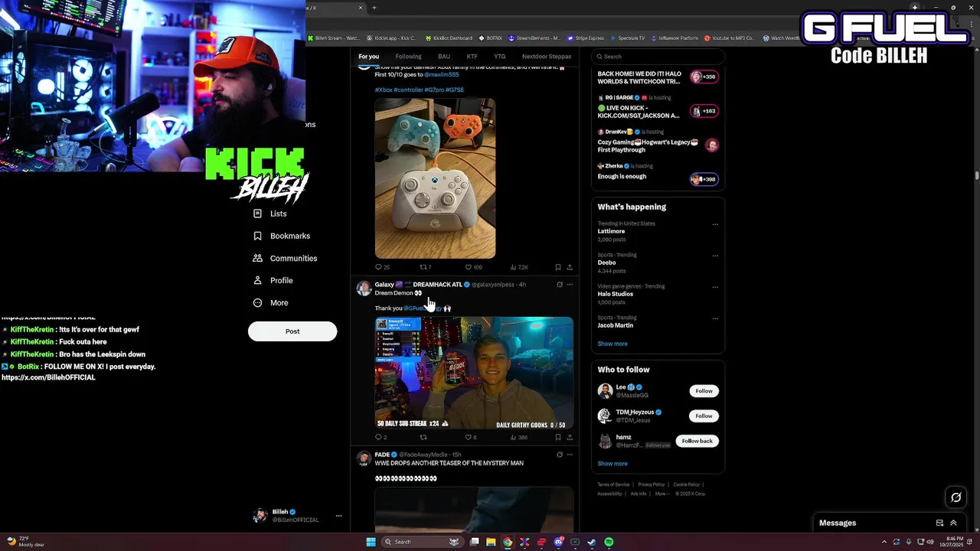Open Billeh account switcher menu
The height and width of the screenshot is (551, 980).
(x=297, y=516)
